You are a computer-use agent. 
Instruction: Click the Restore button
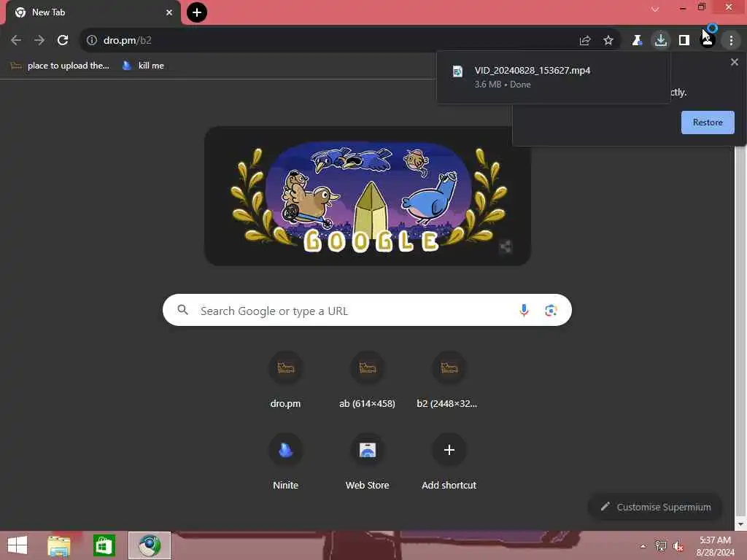coord(708,122)
